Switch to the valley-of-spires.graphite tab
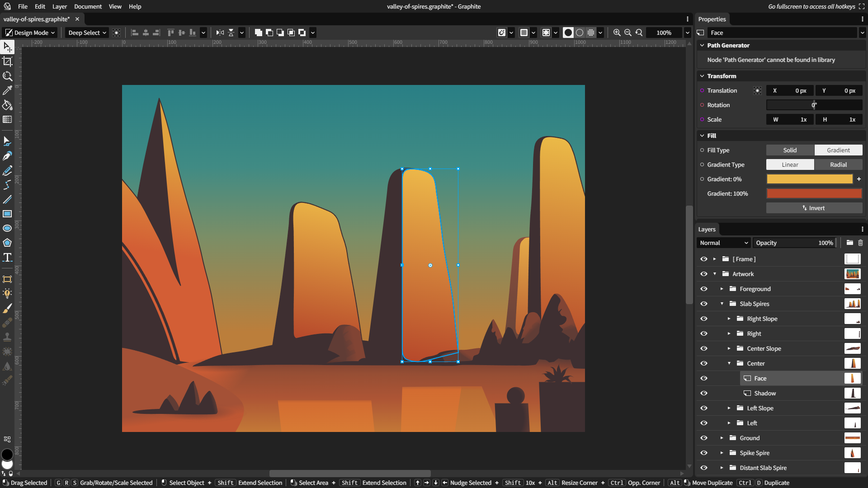Screen dimensions: 868x488 tap(36, 19)
